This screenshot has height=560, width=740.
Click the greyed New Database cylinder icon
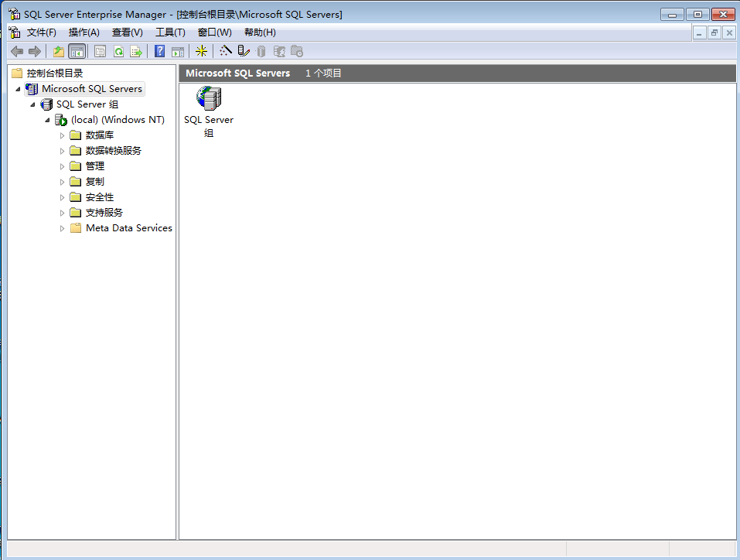[x=261, y=51]
